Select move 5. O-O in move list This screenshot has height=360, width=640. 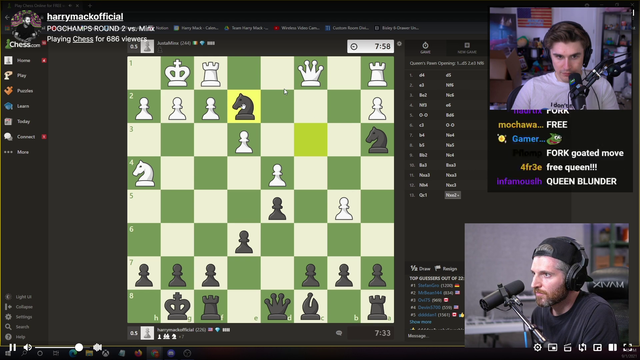(x=423, y=115)
